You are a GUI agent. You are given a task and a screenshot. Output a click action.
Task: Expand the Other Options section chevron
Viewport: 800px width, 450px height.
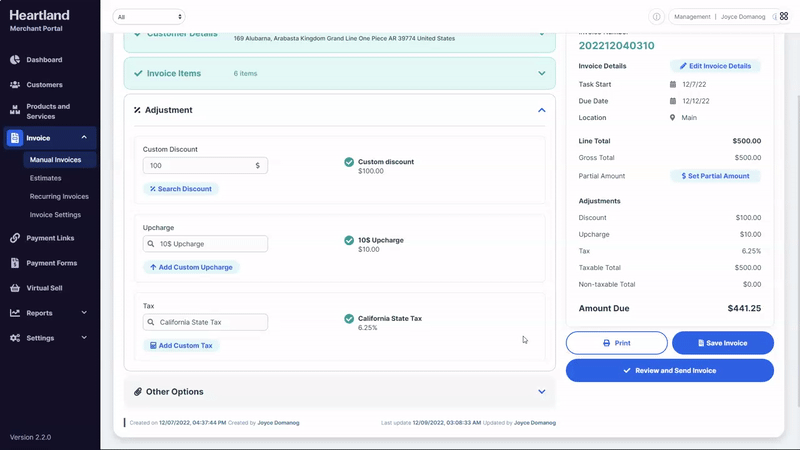pos(541,392)
